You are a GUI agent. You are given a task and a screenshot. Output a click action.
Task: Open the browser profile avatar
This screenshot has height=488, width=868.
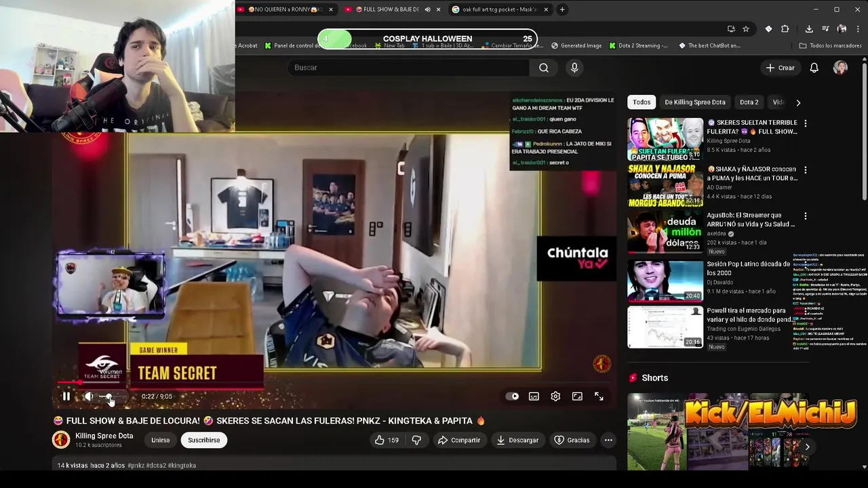pyautogui.click(x=842, y=28)
